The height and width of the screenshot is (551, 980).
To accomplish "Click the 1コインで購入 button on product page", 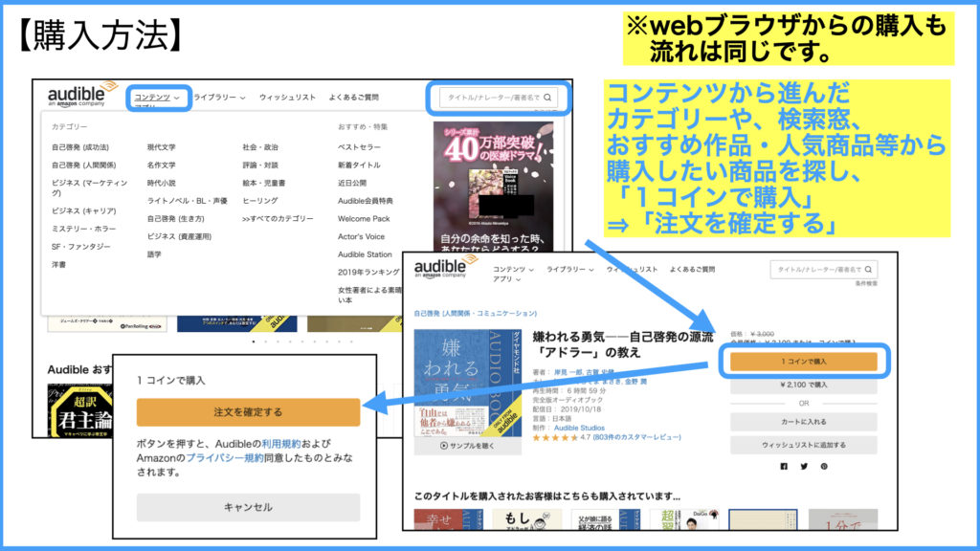I will [804, 362].
